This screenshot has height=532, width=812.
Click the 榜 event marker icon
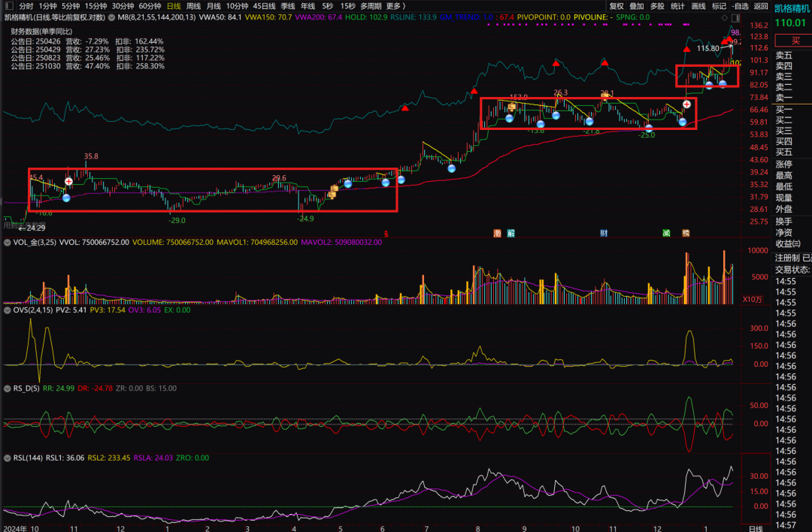tap(686, 234)
